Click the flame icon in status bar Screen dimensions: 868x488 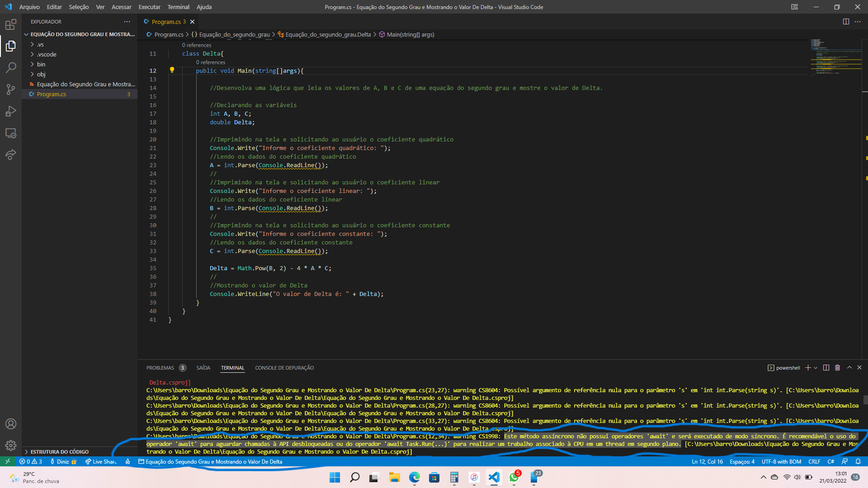tap(128, 461)
